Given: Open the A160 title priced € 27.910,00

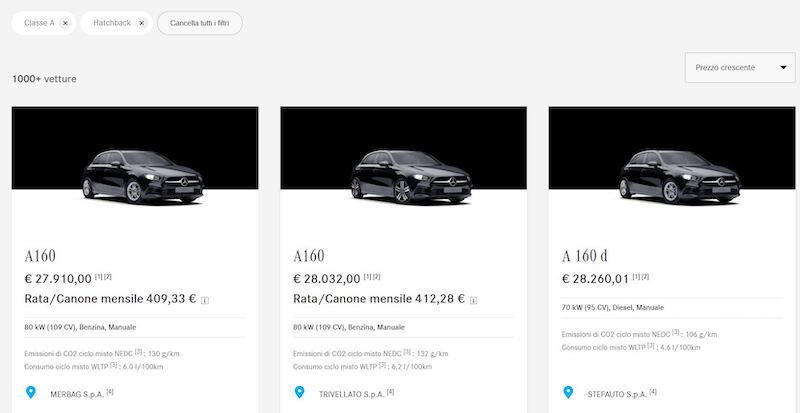Looking at the screenshot, I should [40, 256].
